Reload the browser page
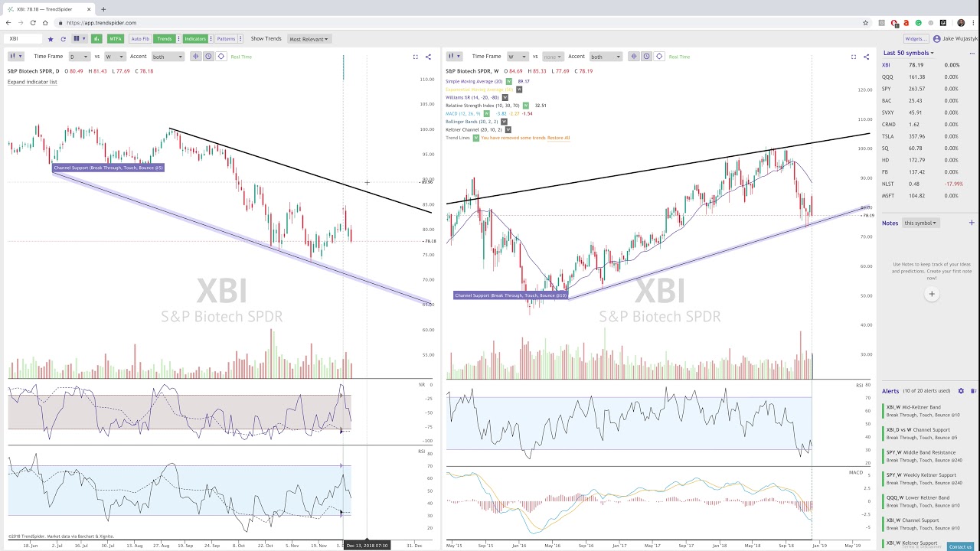This screenshot has height=551, width=980. [33, 23]
